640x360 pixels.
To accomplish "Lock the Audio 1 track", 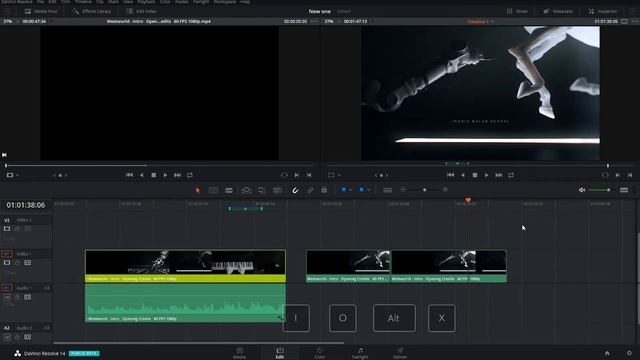I will pos(17,298).
